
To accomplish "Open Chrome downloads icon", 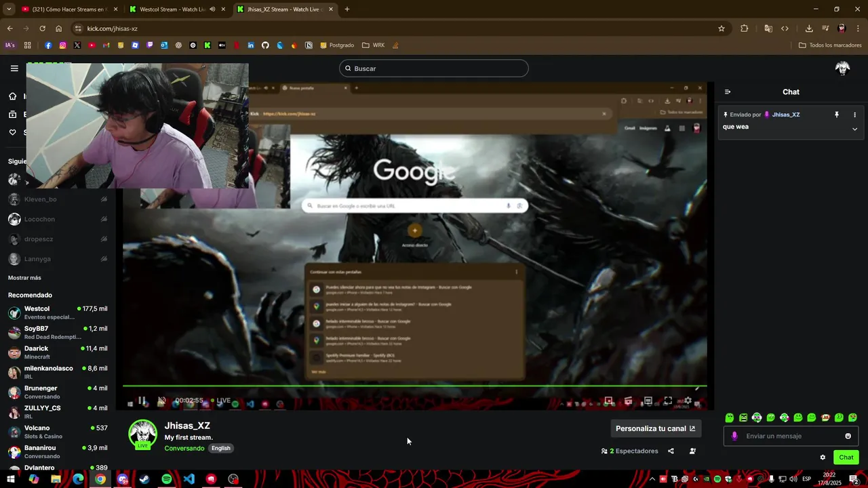I will pos(809,28).
